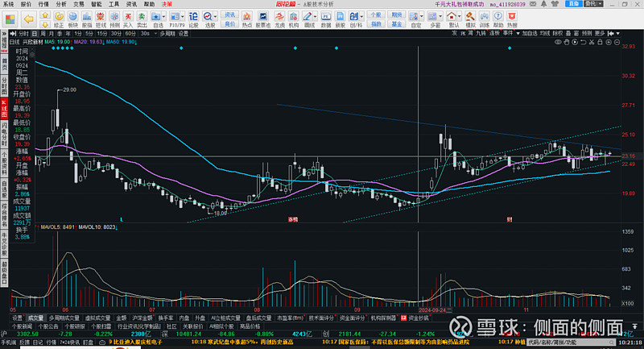Switch chart to 分时 intraday view
This screenshot has height=349, width=644.
point(23,34)
